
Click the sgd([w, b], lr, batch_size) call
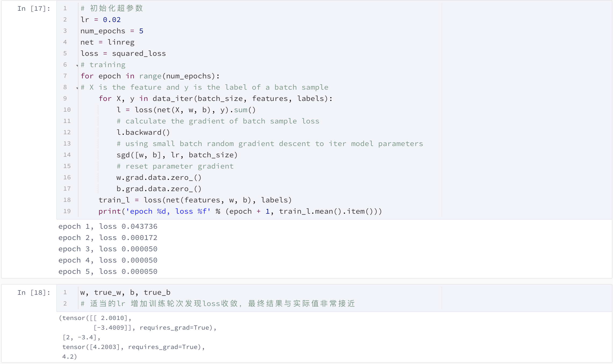click(x=177, y=155)
